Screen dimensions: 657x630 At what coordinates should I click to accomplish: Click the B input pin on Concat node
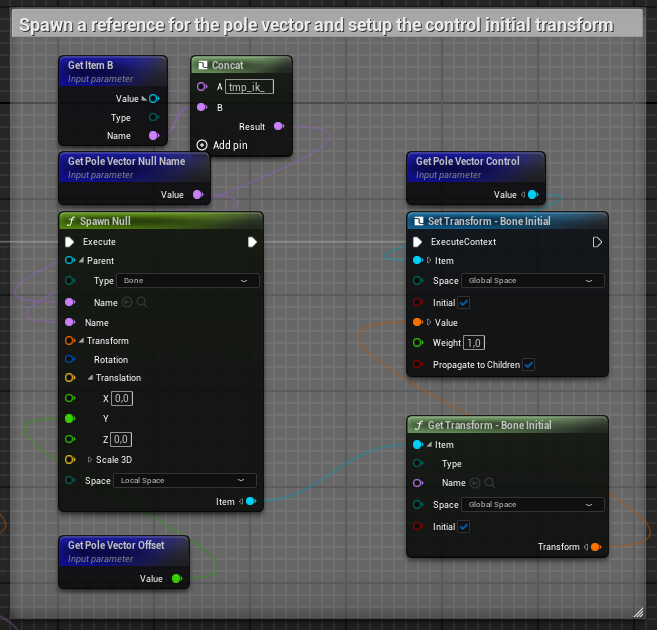(202, 107)
